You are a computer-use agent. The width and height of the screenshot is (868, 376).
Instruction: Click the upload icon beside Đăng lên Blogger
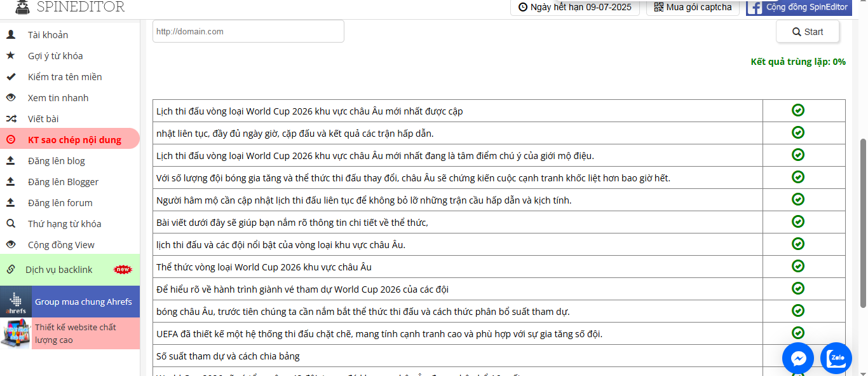point(11,181)
